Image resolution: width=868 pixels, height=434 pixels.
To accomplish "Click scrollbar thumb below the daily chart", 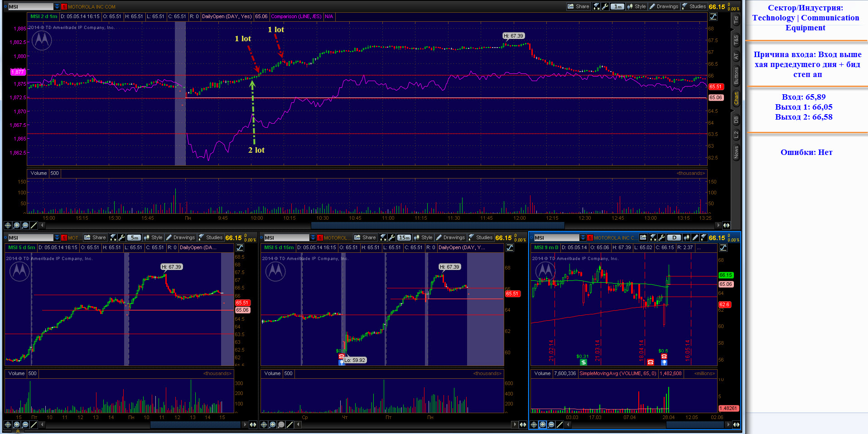I will click(x=695, y=424).
